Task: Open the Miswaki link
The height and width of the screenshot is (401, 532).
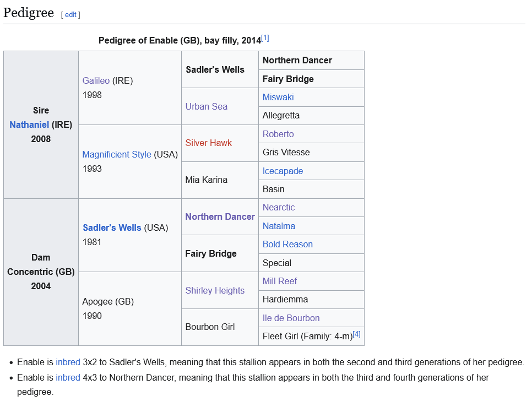Action: (x=278, y=97)
